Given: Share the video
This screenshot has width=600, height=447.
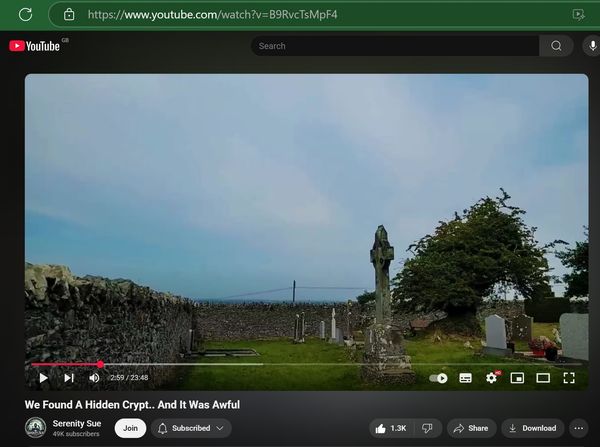Looking at the screenshot, I should point(471,428).
